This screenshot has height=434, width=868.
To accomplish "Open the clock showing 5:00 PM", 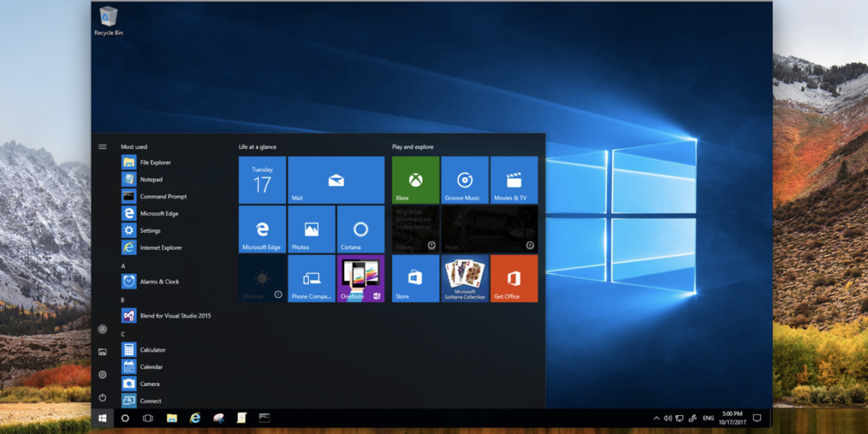I will pos(733,418).
